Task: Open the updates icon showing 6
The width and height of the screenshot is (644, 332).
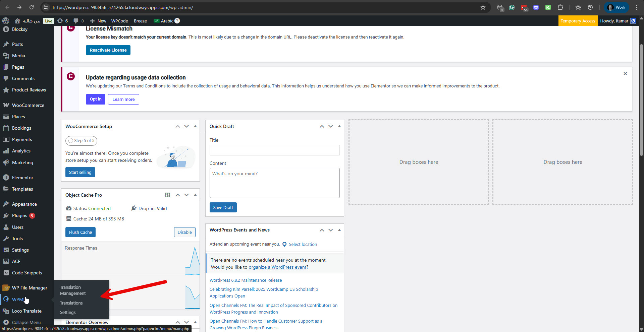Action: pos(63,21)
